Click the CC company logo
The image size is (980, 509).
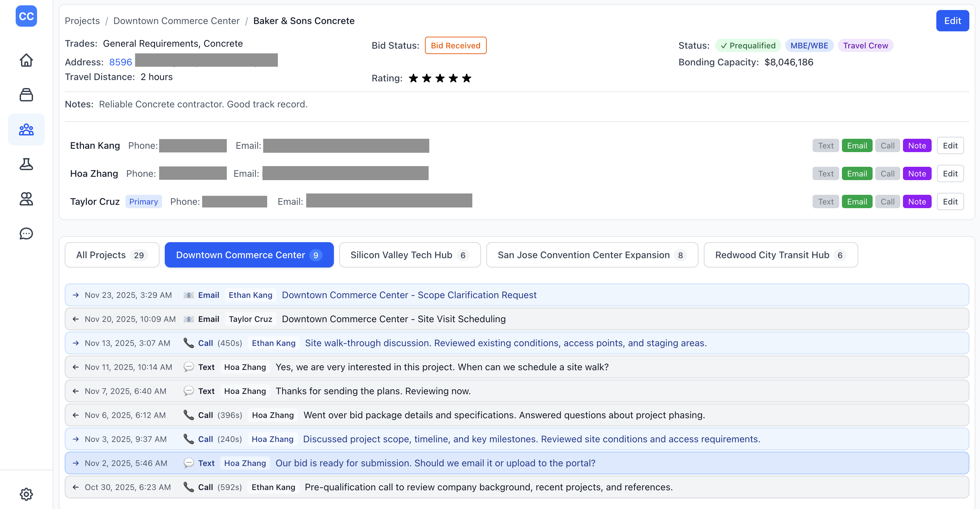(x=26, y=16)
